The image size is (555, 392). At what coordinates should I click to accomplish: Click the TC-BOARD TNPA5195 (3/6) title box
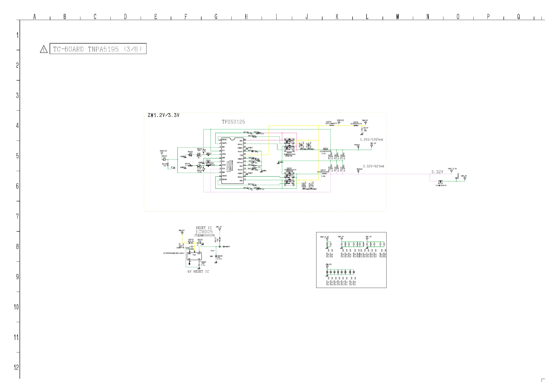pos(98,49)
